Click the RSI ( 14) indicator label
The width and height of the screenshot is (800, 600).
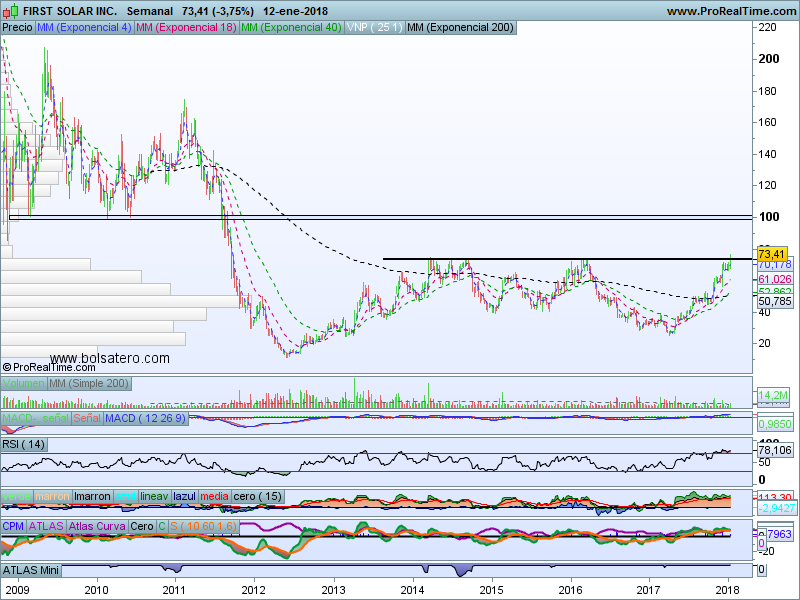[x=23, y=444]
